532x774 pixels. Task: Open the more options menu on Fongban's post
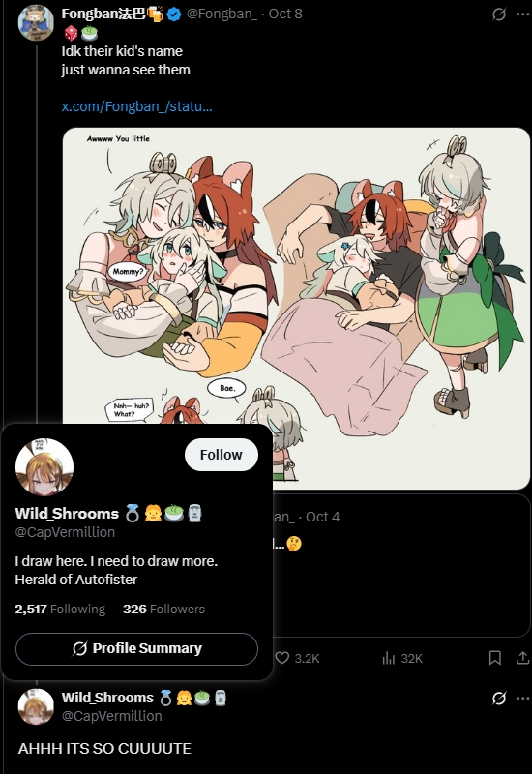click(522, 15)
